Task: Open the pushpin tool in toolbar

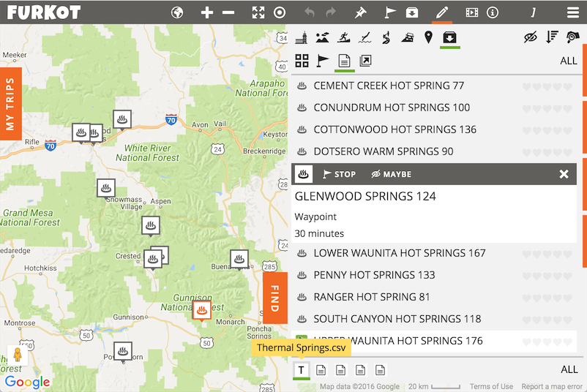Action: [x=359, y=12]
